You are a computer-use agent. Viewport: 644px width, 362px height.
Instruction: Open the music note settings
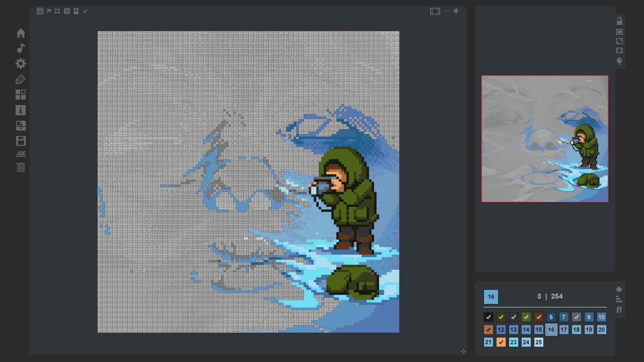(x=21, y=48)
